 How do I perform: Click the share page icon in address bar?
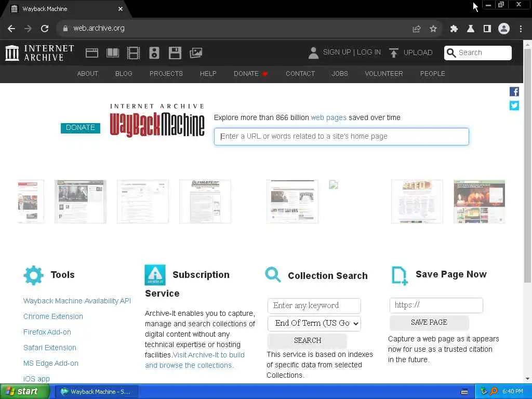coord(416,29)
